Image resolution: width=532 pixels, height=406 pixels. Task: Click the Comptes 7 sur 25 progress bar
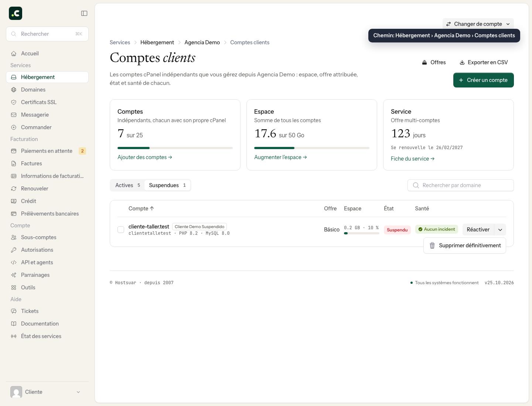175,148
